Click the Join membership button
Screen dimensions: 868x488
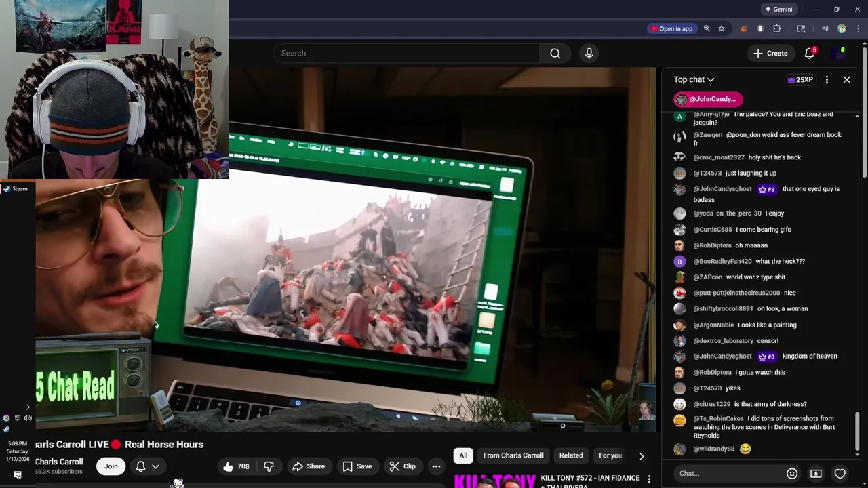click(x=111, y=466)
